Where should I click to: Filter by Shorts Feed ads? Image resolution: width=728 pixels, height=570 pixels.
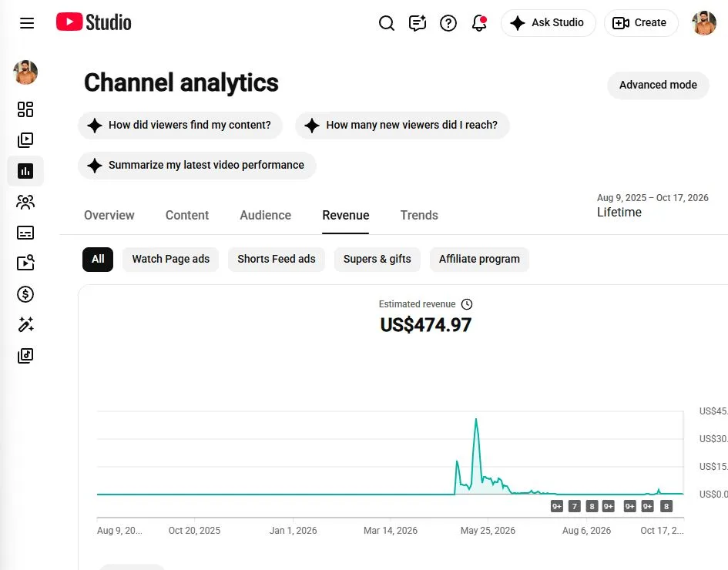click(x=277, y=260)
